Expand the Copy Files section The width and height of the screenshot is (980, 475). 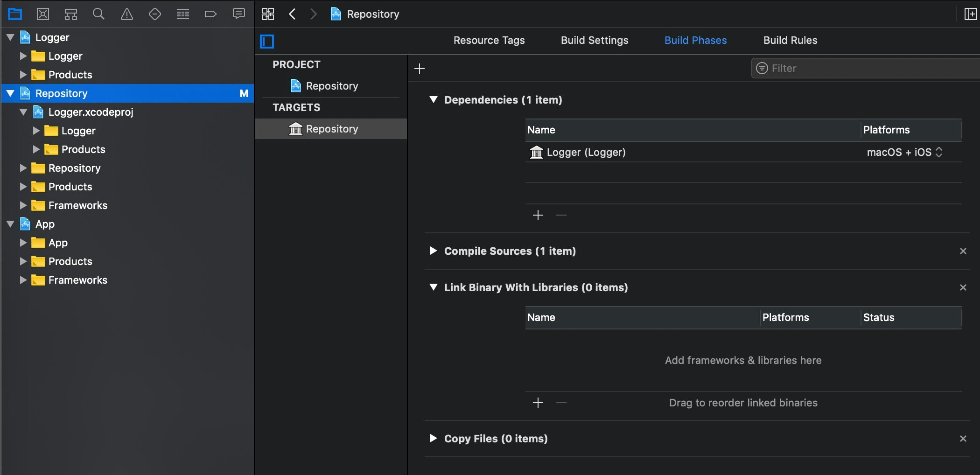[434, 439]
